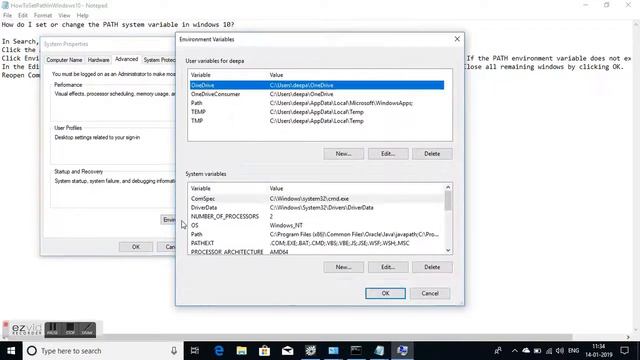This screenshot has width=640, height=360.
Task: Click Edit under User variables
Action: tap(388, 153)
